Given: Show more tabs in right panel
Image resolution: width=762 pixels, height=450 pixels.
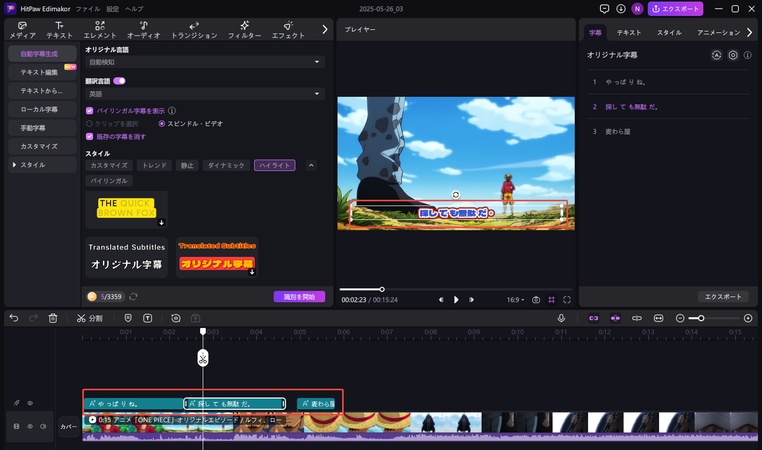Looking at the screenshot, I should 749,33.
